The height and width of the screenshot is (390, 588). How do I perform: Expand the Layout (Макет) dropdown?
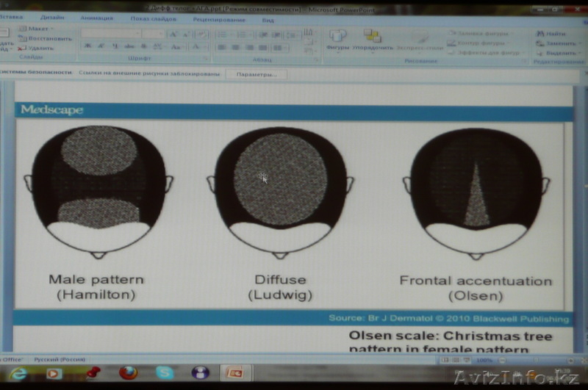point(38,29)
